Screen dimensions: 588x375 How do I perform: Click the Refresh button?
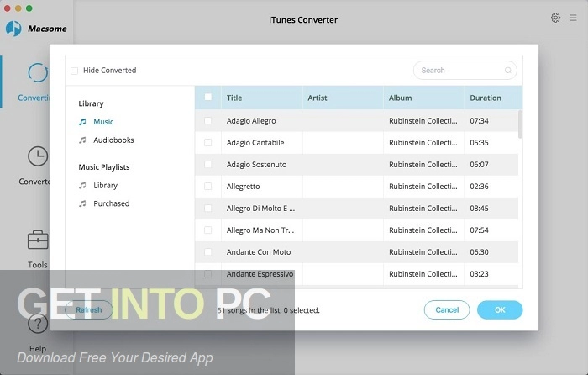point(89,310)
